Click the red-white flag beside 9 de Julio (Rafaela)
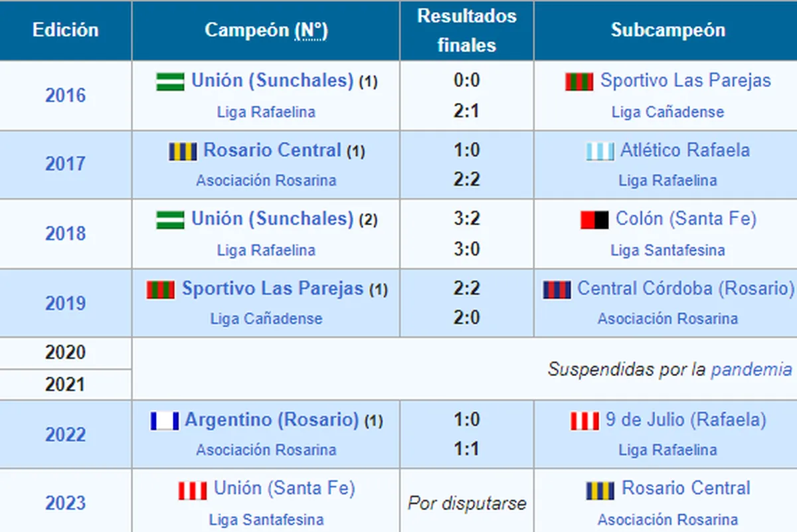Screen dimensions: 797x532 pyautogui.click(x=584, y=421)
